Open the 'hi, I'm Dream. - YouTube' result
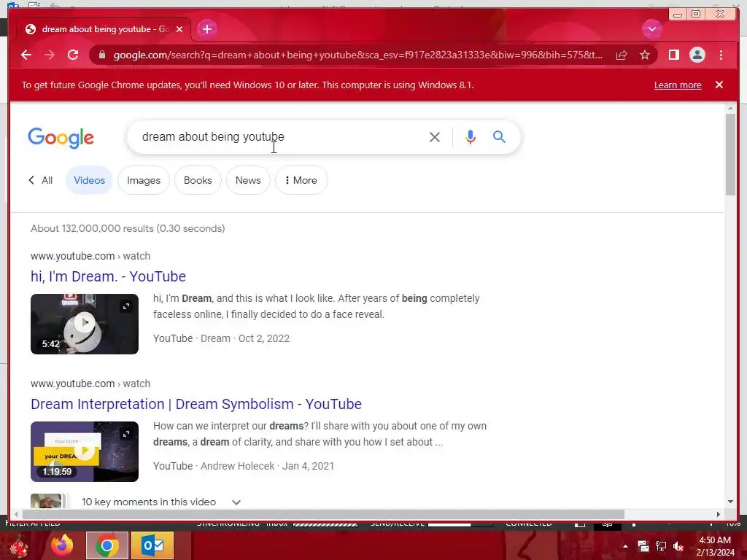This screenshot has height=560, width=747. pos(108,276)
